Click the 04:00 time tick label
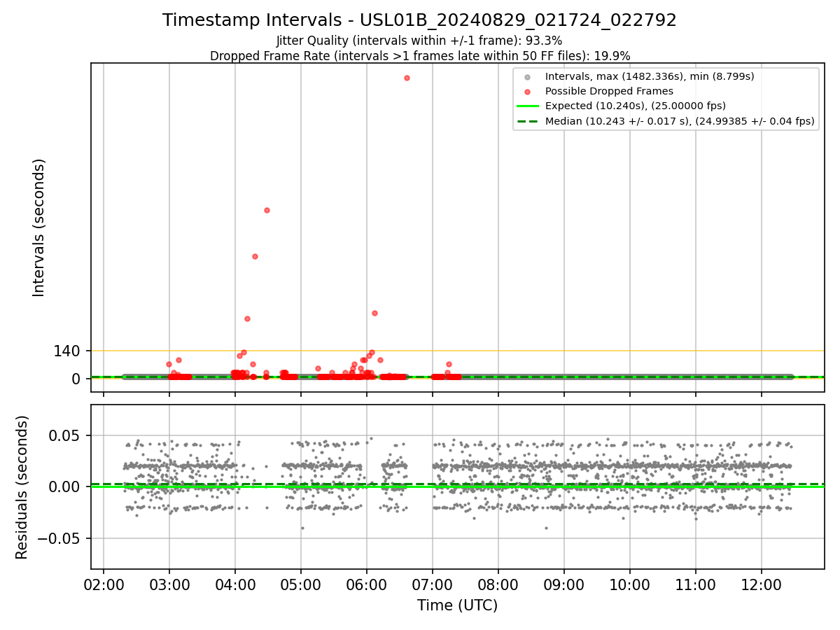The image size is (840, 630). click(235, 584)
